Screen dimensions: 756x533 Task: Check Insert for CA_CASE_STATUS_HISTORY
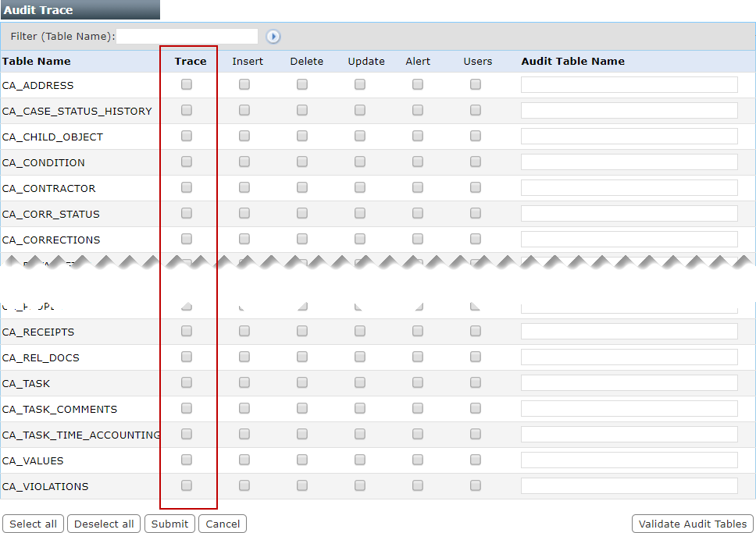[244, 111]
